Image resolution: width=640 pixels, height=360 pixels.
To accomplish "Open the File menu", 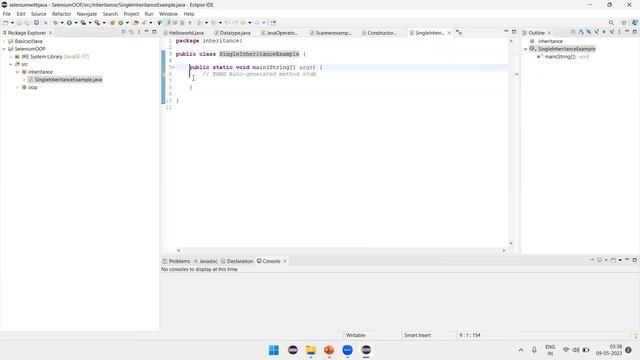I will pyautogui.click(x=7, y=14).
